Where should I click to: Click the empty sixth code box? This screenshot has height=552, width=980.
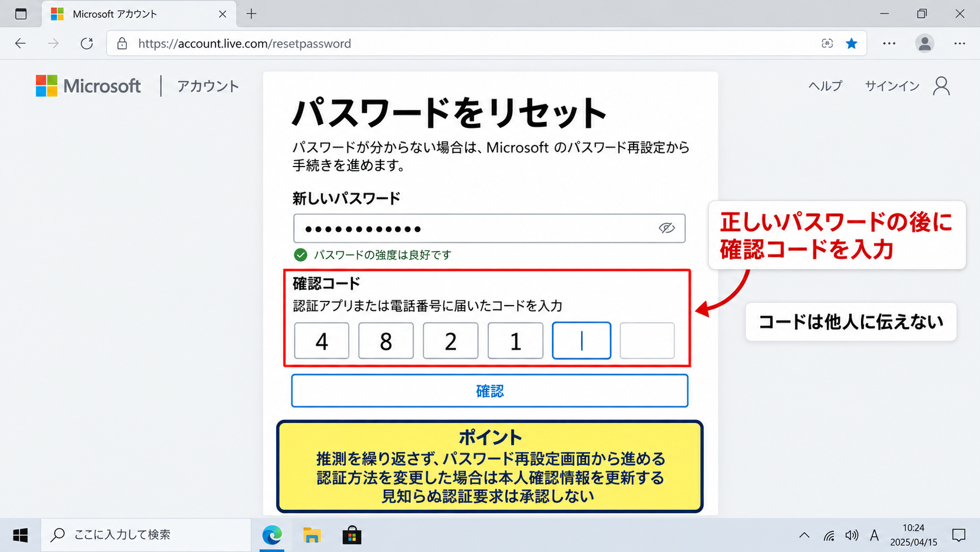(x=647, y=341)
